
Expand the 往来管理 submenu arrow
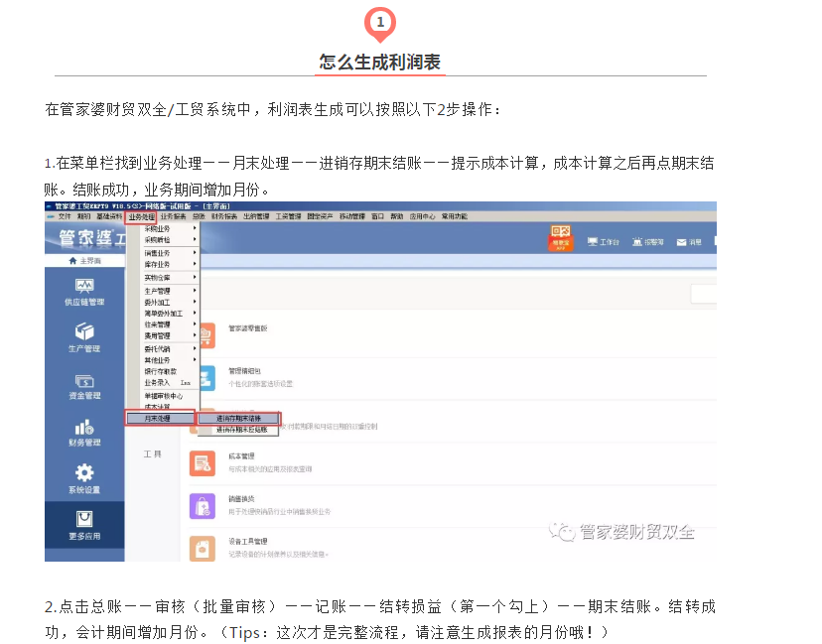[x=195, y=323]
